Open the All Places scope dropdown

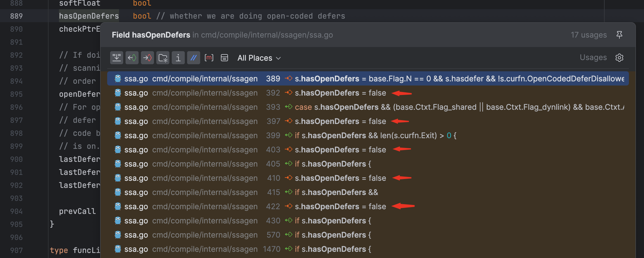(259, 58)
